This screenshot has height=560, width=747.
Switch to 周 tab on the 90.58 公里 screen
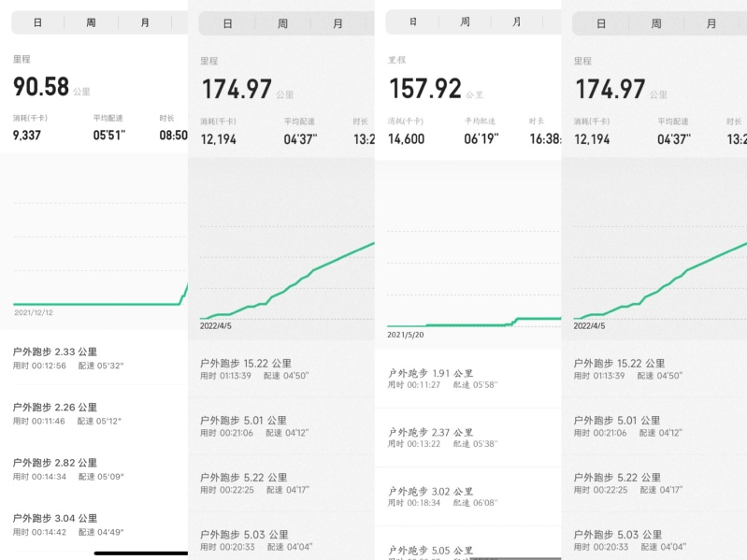pyautogui.click(x=91, y=22)
